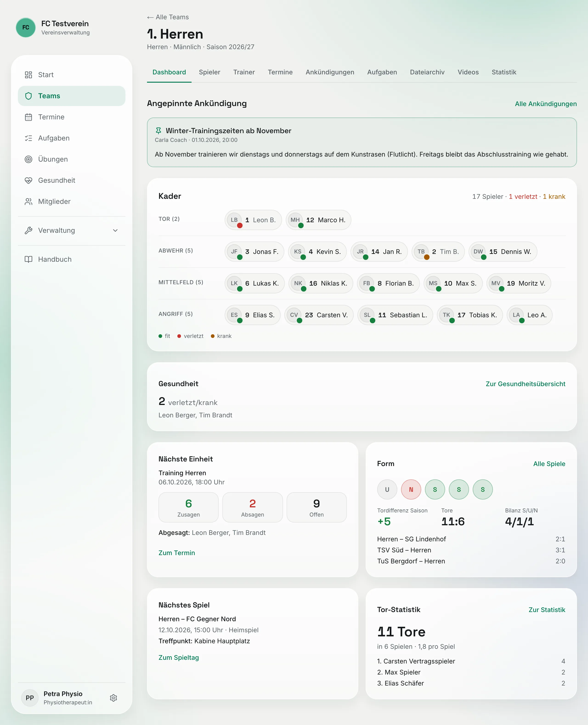Click the 9 Offen box

tap(317, 507)
